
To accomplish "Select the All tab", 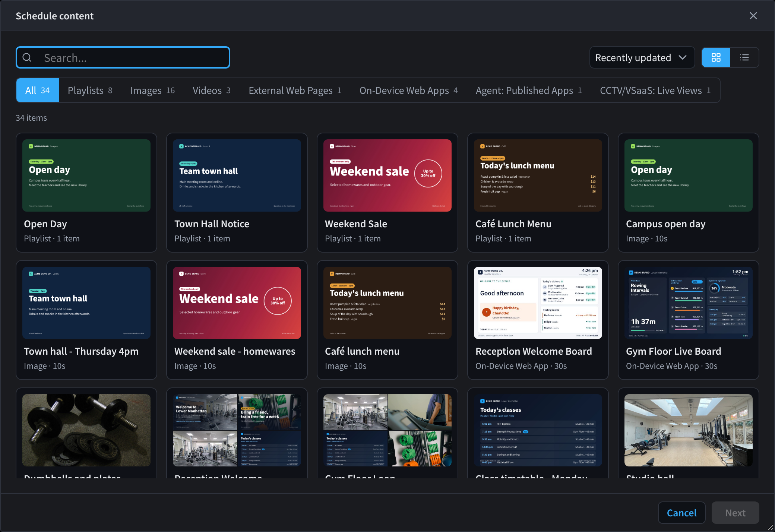I will click(37, 90).
